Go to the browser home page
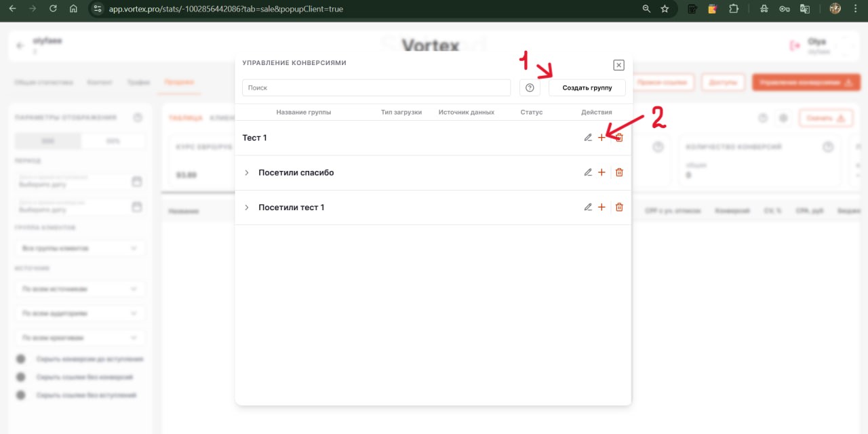 point(73,9)
